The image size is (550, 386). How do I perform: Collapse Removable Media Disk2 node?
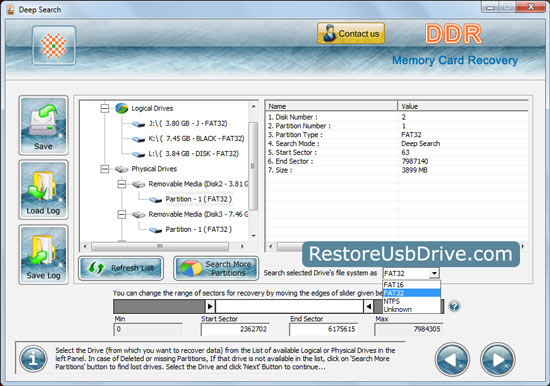pos(122,184)
